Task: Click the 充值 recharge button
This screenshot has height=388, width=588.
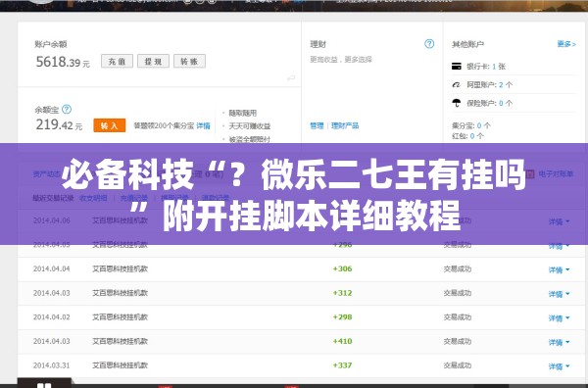Action: (117, 61)
